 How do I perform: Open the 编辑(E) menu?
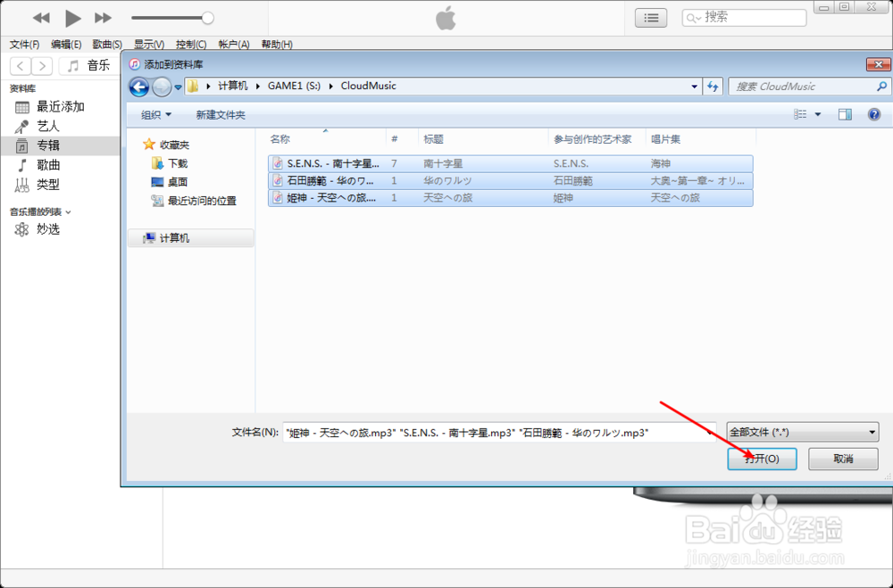66,44
